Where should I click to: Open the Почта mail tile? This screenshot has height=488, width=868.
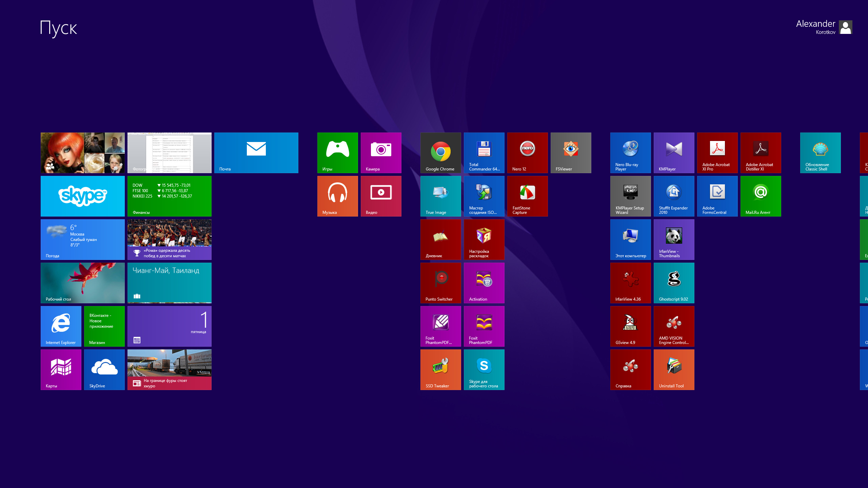coord(256,152)
